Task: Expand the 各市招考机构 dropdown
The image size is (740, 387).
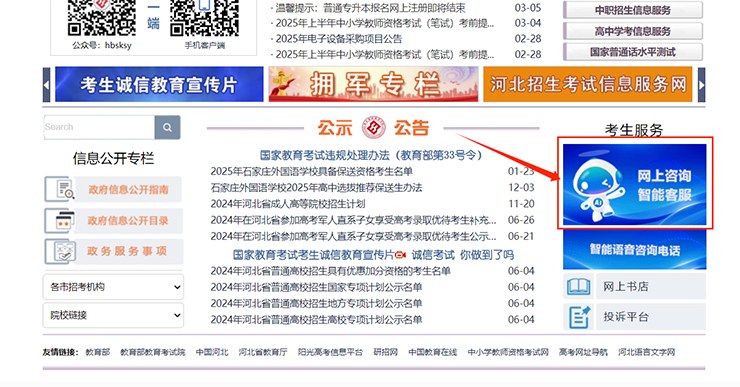Action: click(x=113, y=287)
